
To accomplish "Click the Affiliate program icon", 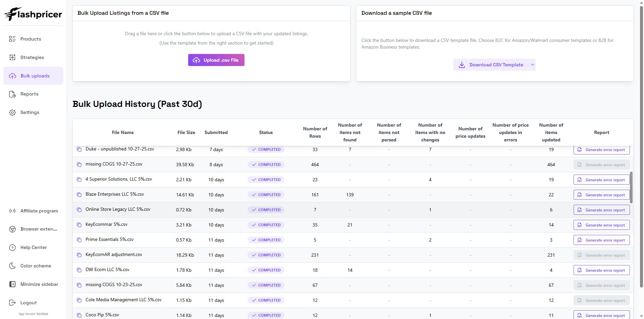I will (x=12, y=211).
